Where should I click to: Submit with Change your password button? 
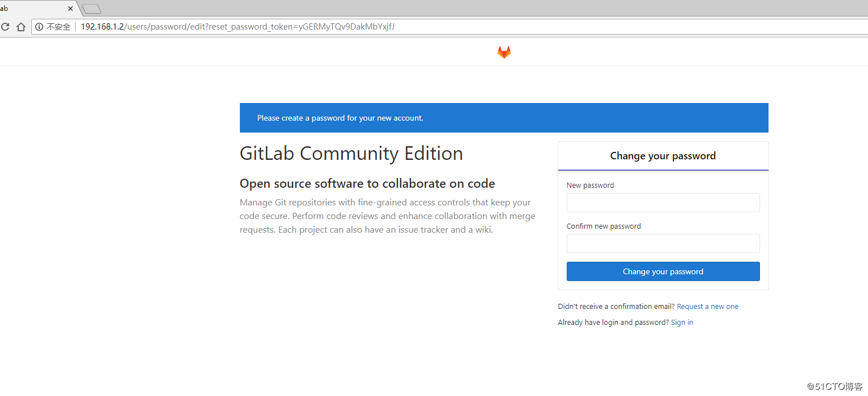663,271
